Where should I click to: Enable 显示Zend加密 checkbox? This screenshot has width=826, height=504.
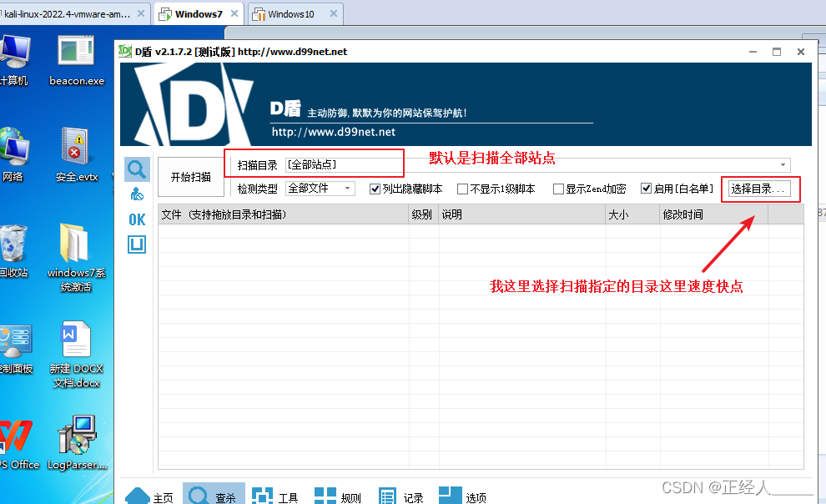[x=558, y=189]
